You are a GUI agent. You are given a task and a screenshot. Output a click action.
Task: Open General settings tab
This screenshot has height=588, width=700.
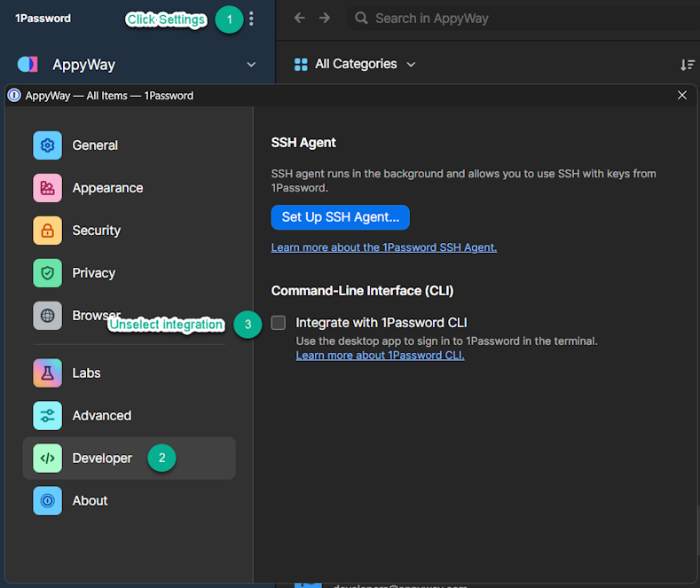click(129, 145)
